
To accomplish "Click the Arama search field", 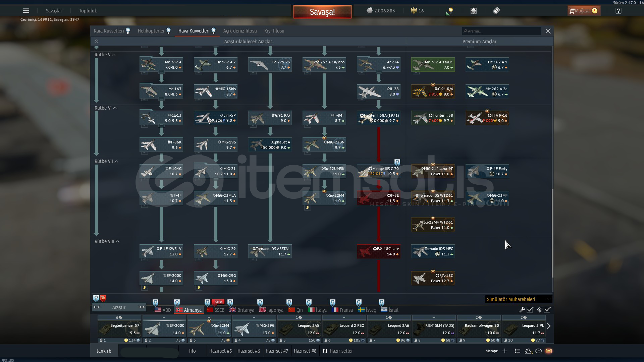I will (501, 31).
